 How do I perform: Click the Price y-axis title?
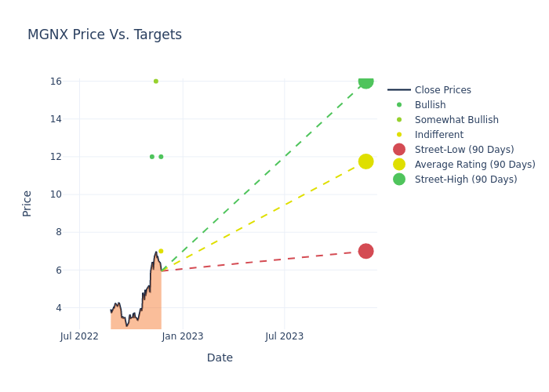tap(27, 203)
